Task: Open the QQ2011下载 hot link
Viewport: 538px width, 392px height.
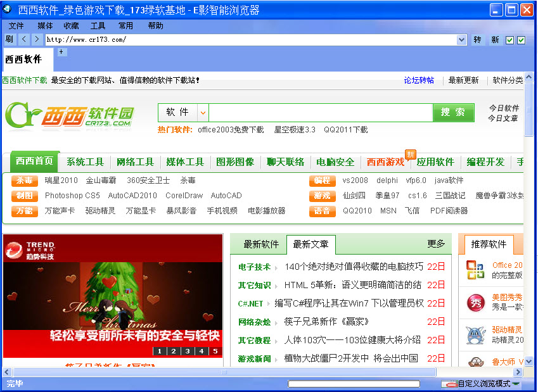Action: 345,130
